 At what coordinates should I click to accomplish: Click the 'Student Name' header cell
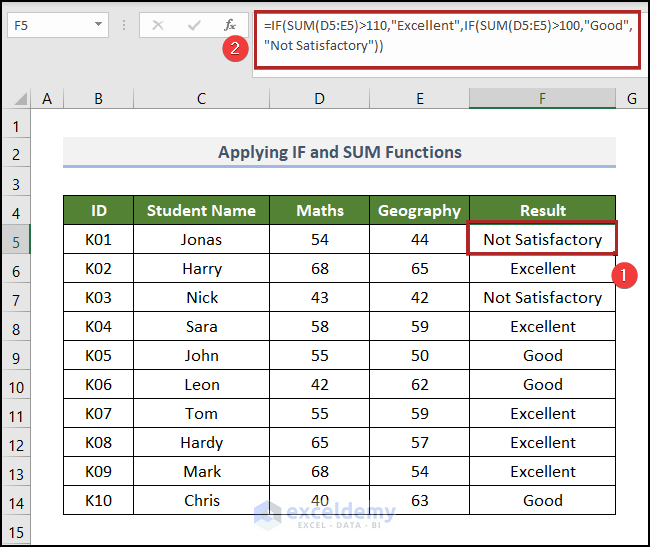[x=201, y=211]
